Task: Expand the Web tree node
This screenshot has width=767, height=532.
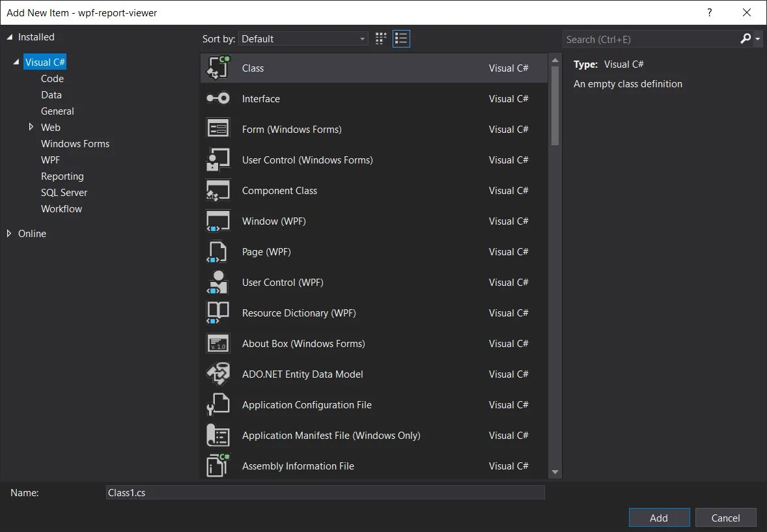Action: tap(31, 127)
